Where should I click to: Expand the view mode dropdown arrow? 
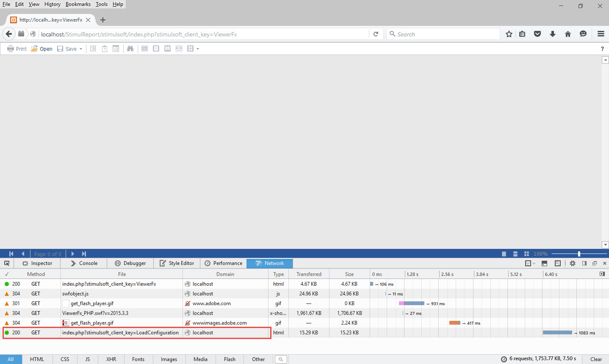(198, 49)
